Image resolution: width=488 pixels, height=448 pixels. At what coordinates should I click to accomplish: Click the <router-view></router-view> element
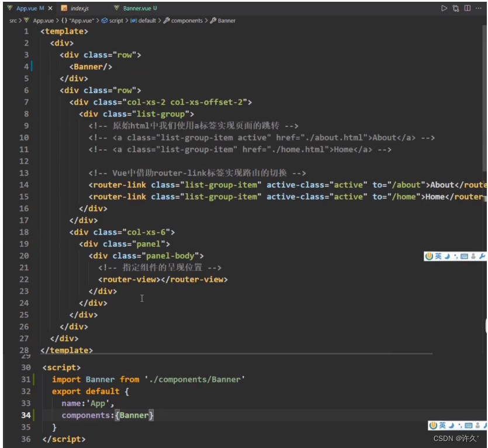click(x=163, y=280)
